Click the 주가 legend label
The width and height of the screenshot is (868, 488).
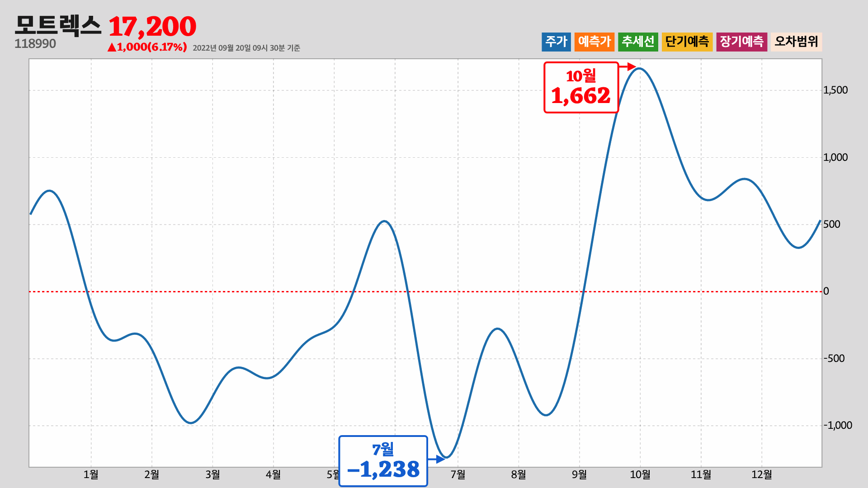(556, 42)
